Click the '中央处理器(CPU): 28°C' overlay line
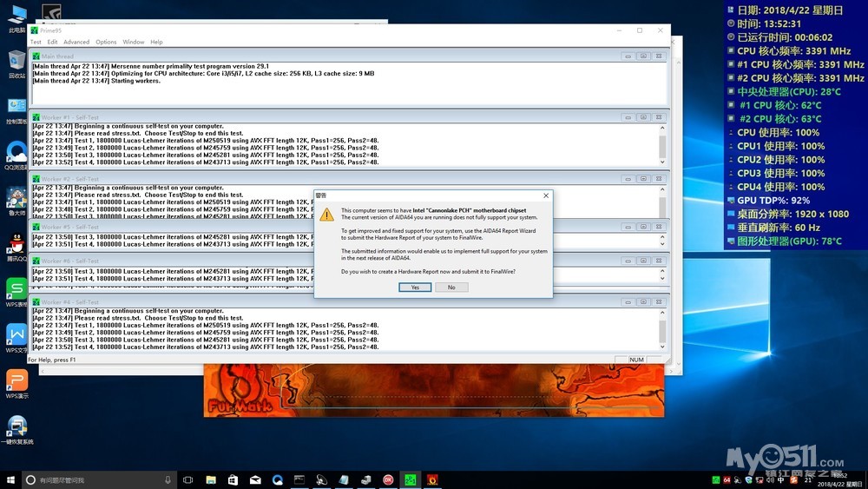The image size is (868, 489). click(789, 92)
